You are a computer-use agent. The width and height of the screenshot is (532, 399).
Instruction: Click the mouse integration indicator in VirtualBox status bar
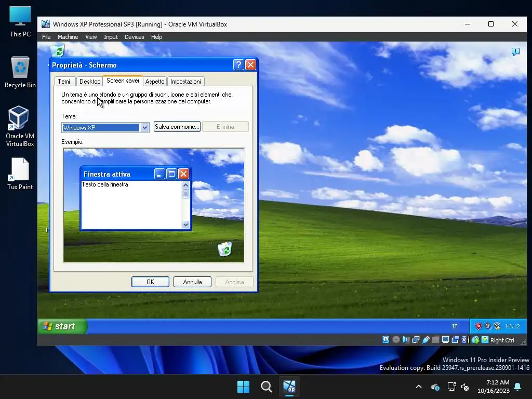[x=475, y=340]
